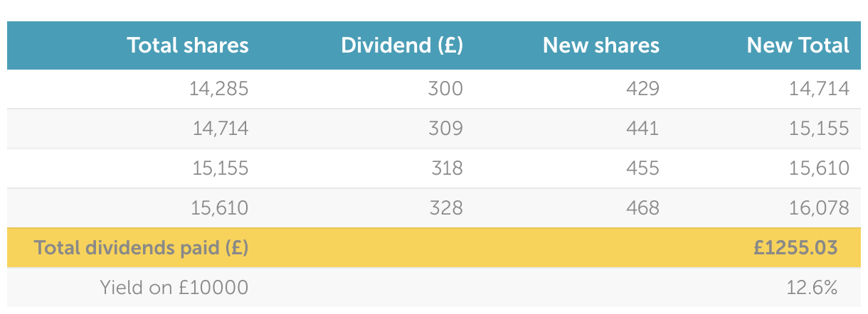Click the Total dividends paid (£) label
This screenshot has height=314, width=868.
[x=141, y=248]
